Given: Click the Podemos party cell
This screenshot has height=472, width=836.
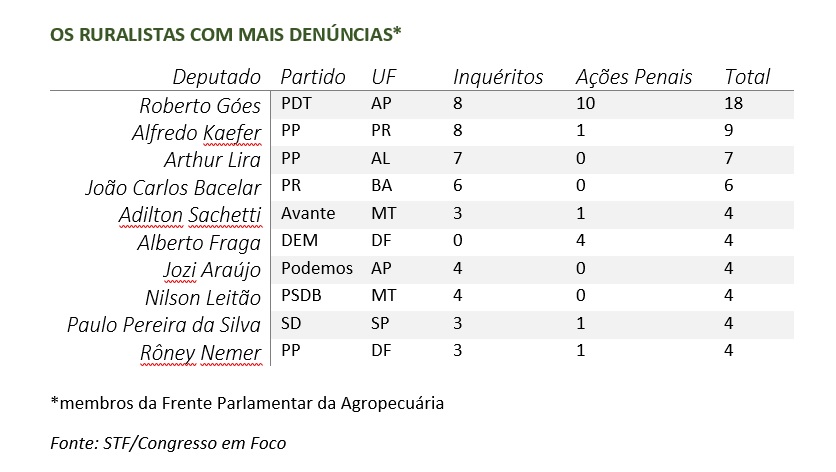Looking at the screenshot, I should pyautogui.click(x=317, y=268).
